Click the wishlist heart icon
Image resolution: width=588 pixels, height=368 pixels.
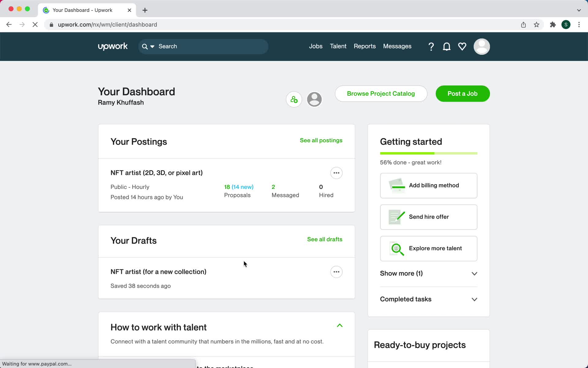pos(462,47)
